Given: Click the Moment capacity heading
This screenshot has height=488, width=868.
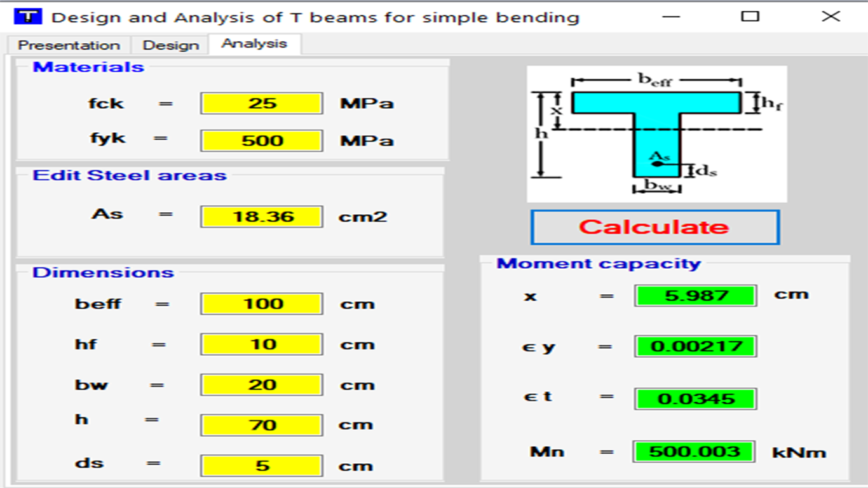Looking at the screenshot, I should [x=599, y=264].
